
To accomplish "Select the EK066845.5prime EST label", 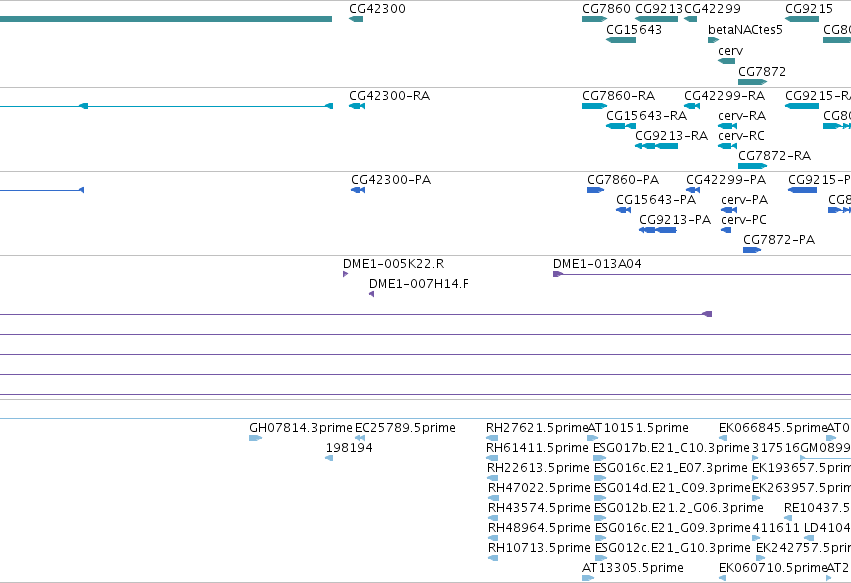I will [x=773, y=428].
